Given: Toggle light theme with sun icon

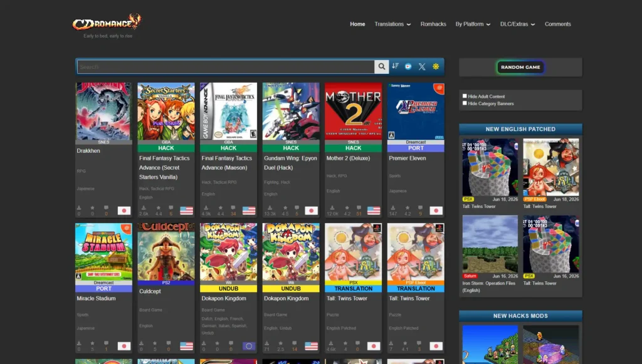Looking at the screenshot, I should click(436, 66).
